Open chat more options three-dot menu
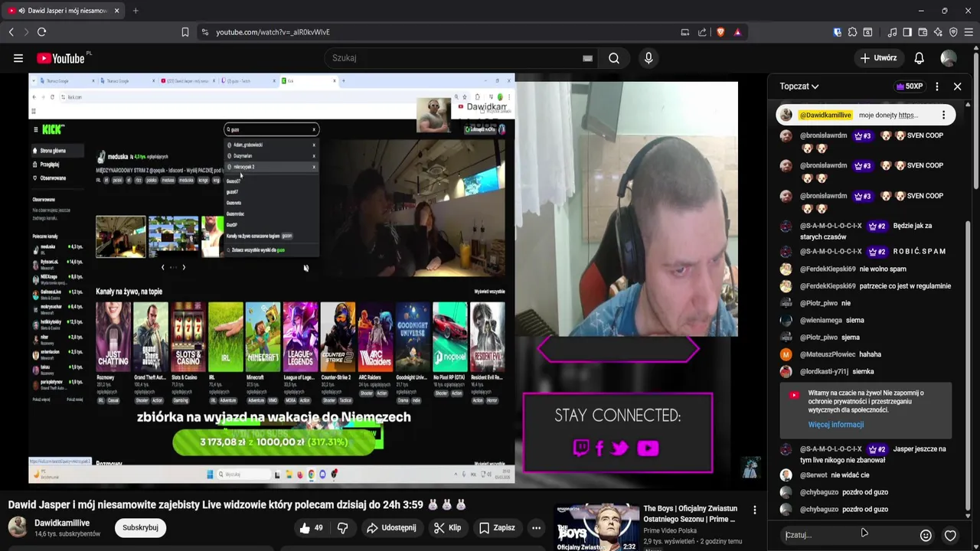This screenshot has height=551, width=980. (x=937, y=86)
